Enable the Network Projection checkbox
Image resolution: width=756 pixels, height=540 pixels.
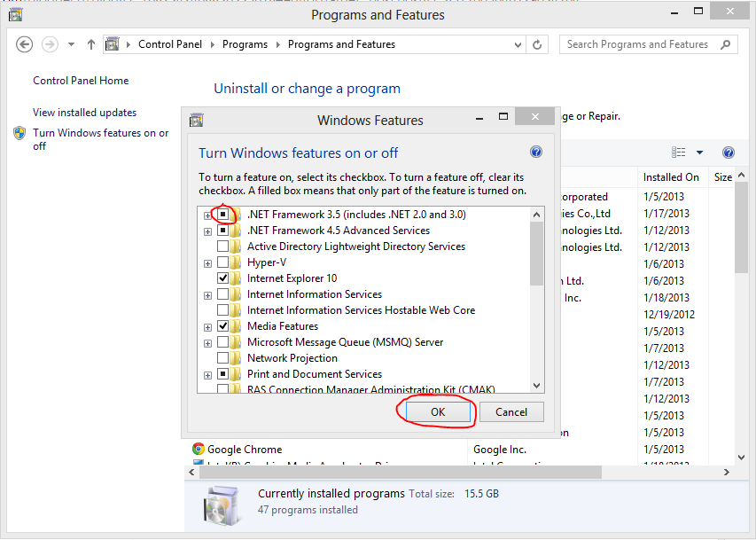point(222,357)
